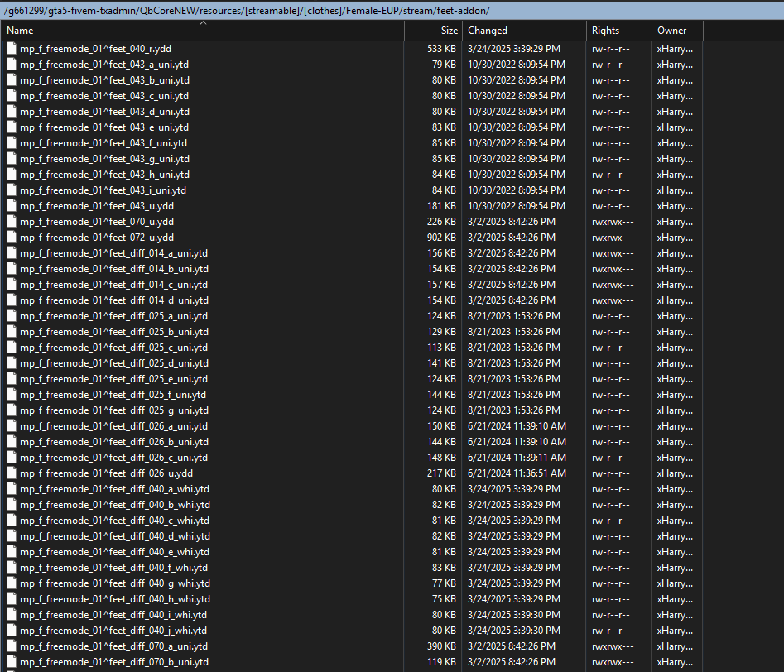Click file icon of feet_diff_025_d_uni.ytd
The width and height of the screenshot is (784, 672).
coord(12,363)
